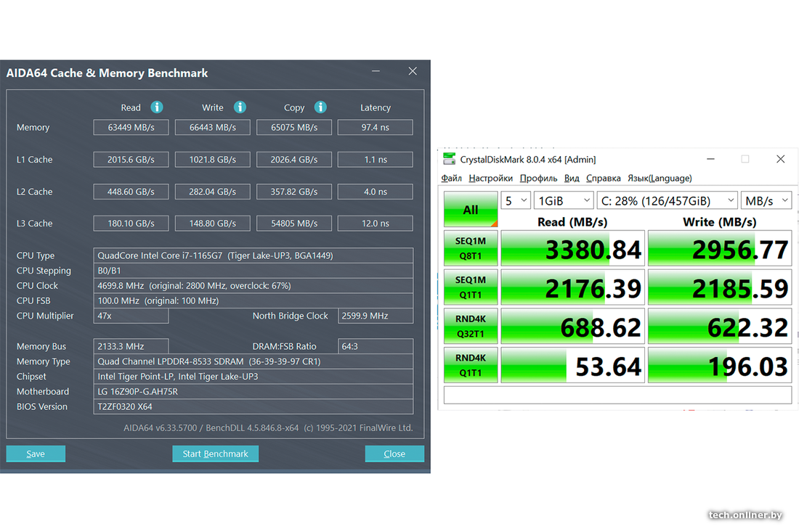
Task: Run the SEQ1M Q1T1 test
Action: pos(471,287)
